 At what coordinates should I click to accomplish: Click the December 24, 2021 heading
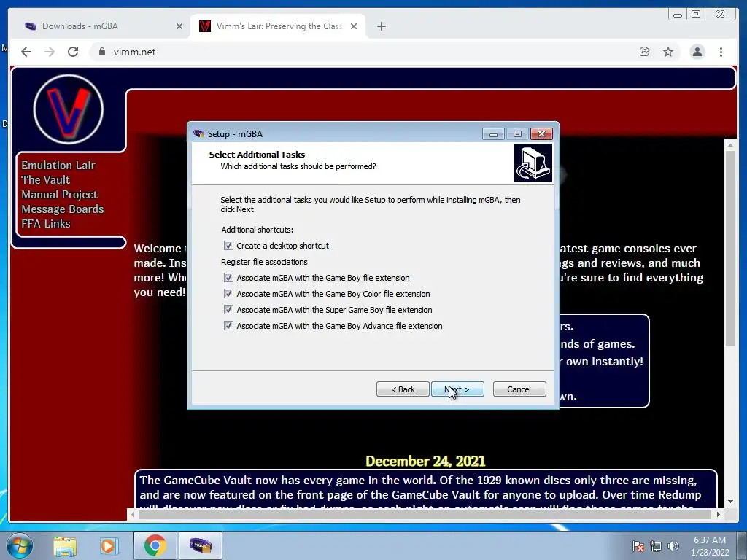pyautogui.click(x=425, y=461)
